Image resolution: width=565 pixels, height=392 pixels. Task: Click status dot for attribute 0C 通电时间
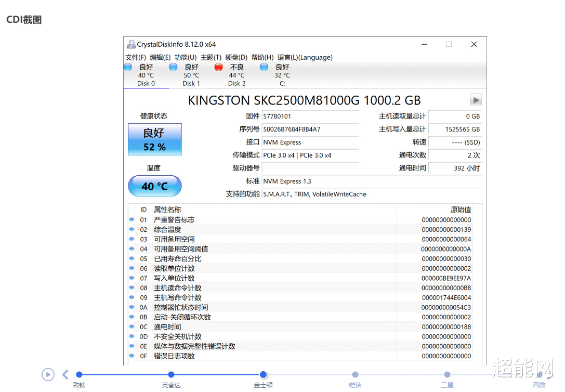point(132,326)
